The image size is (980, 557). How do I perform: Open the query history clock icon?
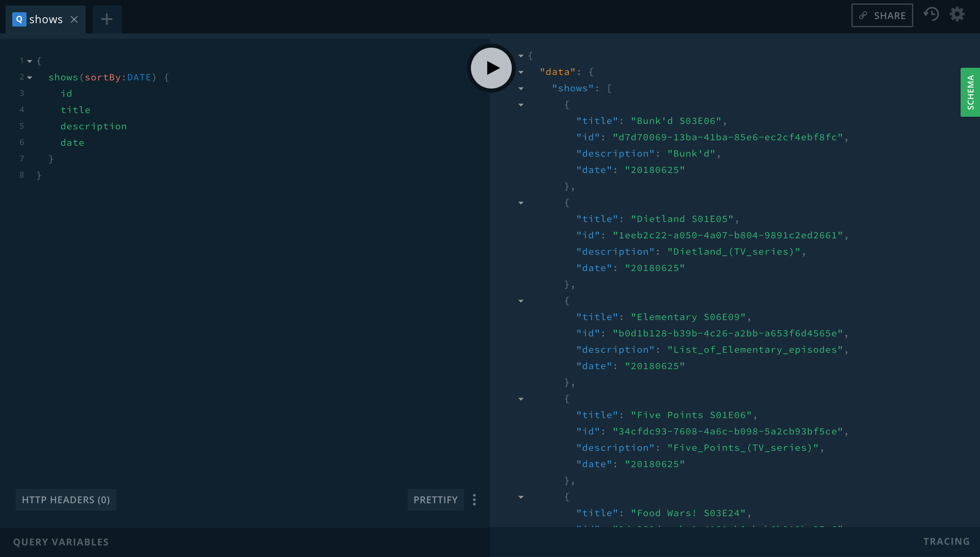[931, 15]
